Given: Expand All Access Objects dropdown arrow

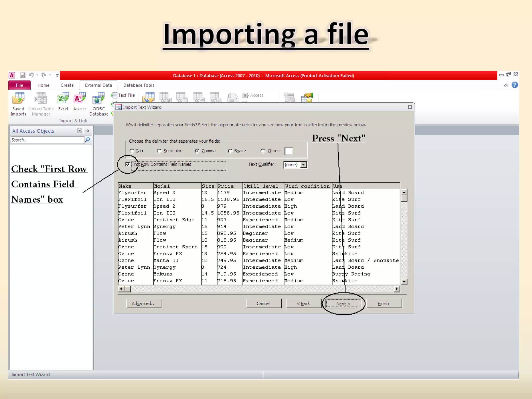Looking at the screenshot, I should pos(79,131).
